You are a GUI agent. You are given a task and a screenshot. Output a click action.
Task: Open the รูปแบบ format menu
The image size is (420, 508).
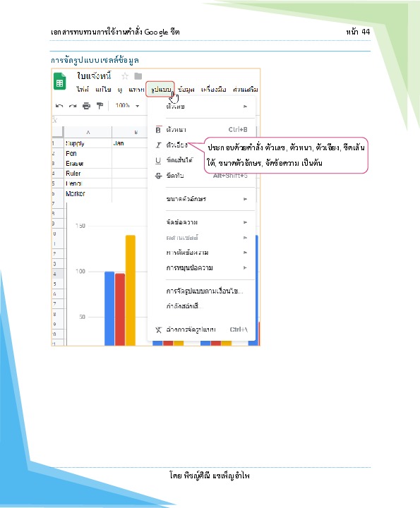coord(160,90)
